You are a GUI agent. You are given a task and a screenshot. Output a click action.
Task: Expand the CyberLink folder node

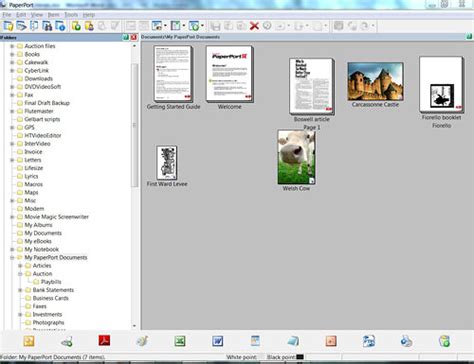[12, 70]
